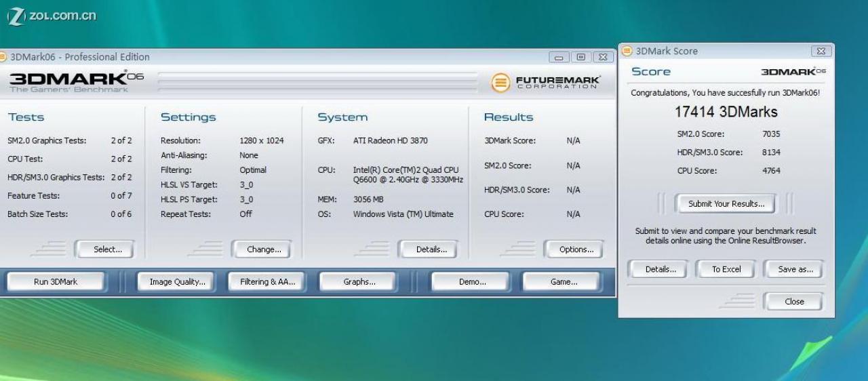Open Details... in 3DMark Score window

[x=658, y=269]
